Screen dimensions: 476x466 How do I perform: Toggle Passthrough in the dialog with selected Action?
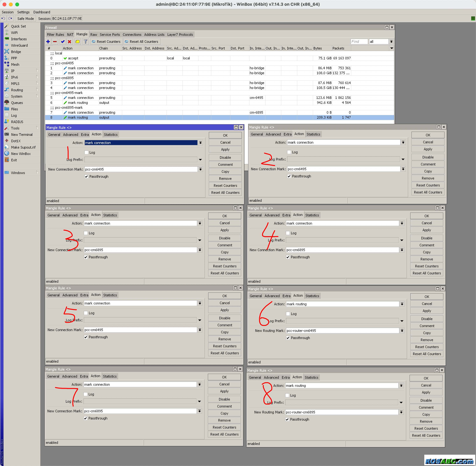pos(86,176)
